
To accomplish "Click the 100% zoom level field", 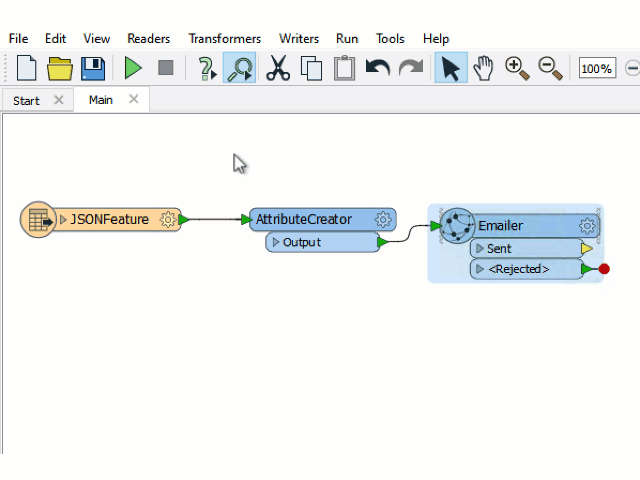I will [x=597, y=68].
